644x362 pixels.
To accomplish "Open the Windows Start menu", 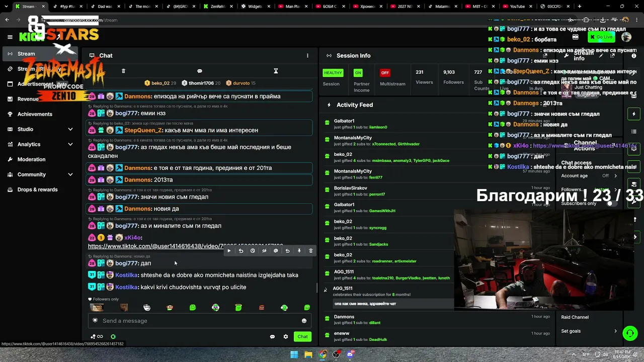I will tap(294, 354).
